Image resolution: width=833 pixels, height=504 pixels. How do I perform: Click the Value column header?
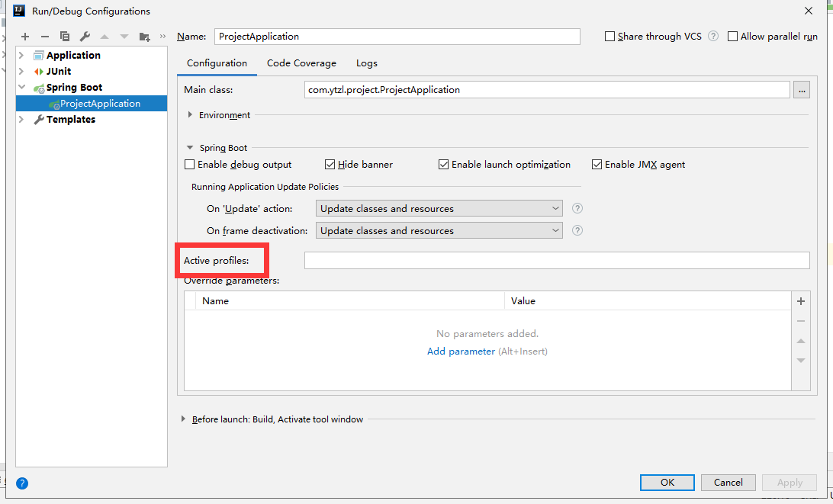coord(648,300)
